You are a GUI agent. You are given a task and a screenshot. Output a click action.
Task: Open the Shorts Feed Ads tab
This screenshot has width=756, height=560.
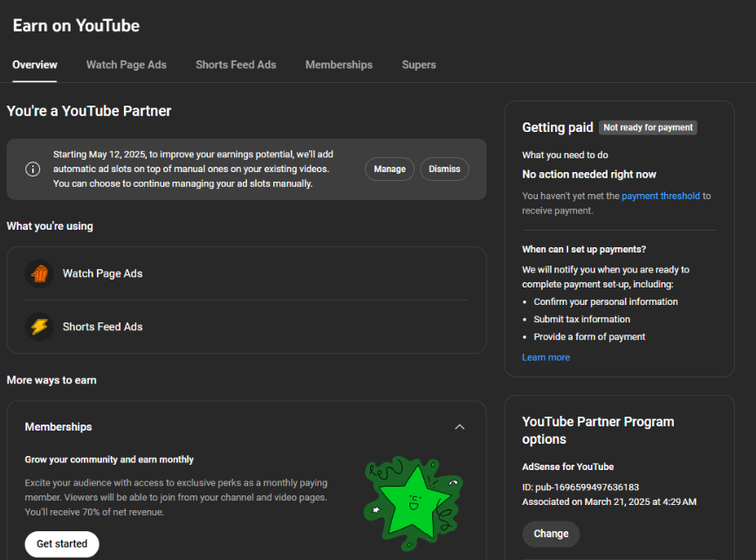point(236,66)
